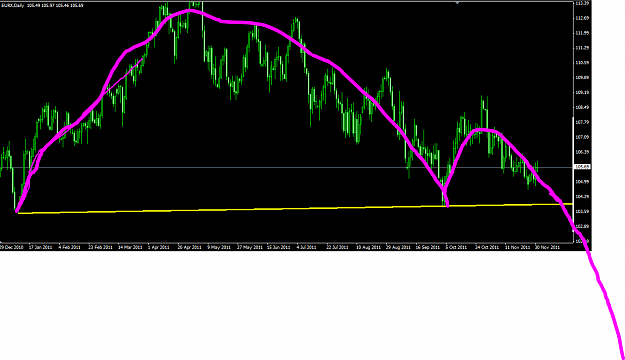Click the 111.29 price axis label
Image resolution: width=625 pixels, height=360 pixels.
[582, 48]
